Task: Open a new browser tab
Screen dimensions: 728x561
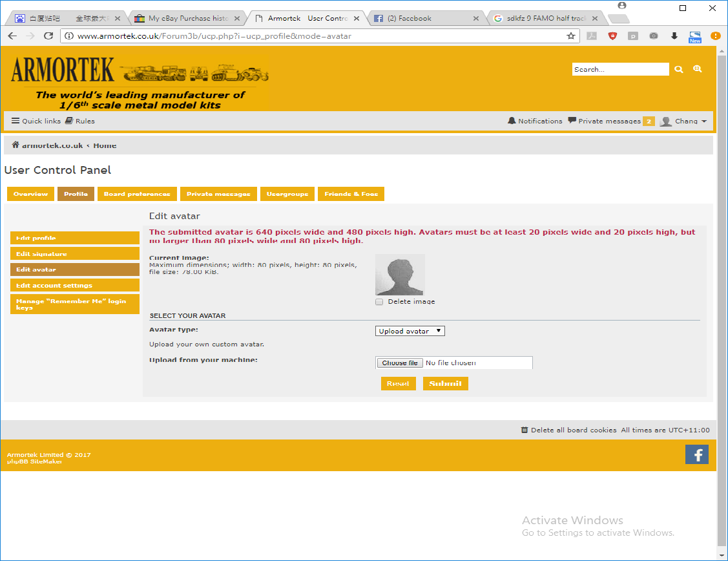Action: point(619,19)
